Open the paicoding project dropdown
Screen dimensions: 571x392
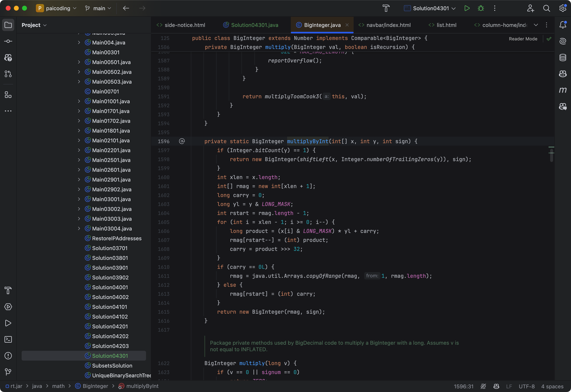(56, 8)
